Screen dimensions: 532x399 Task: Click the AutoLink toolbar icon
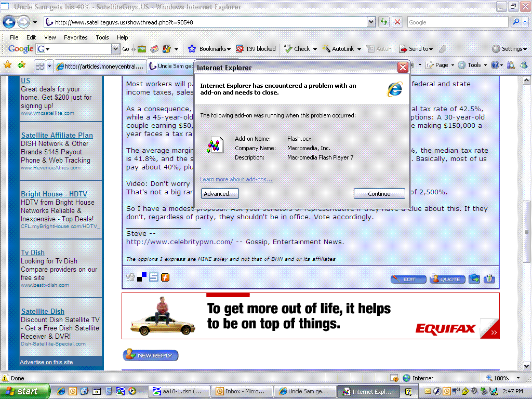(x=326, y=49)
